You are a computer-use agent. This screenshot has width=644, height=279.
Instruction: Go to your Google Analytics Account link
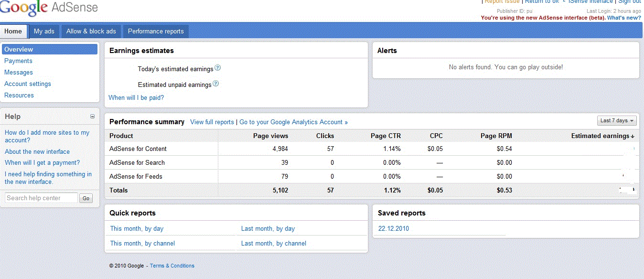click(x=293, y=122)
